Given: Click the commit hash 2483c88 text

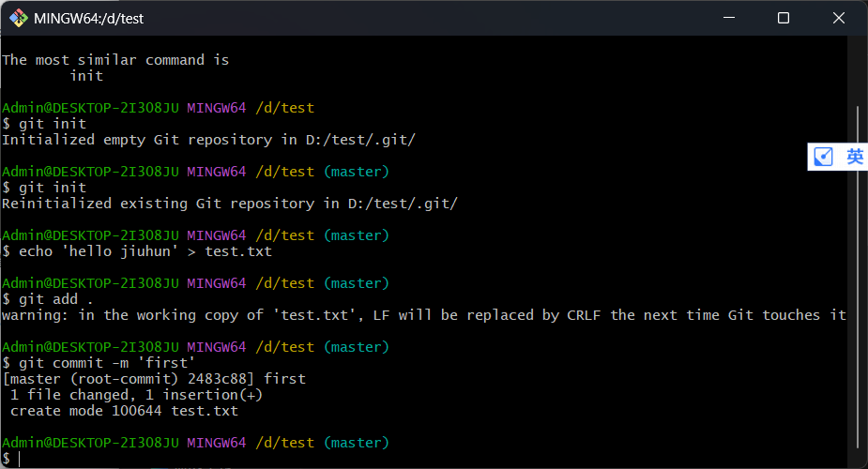Looking at the screenshot, I should click(221, 379).
